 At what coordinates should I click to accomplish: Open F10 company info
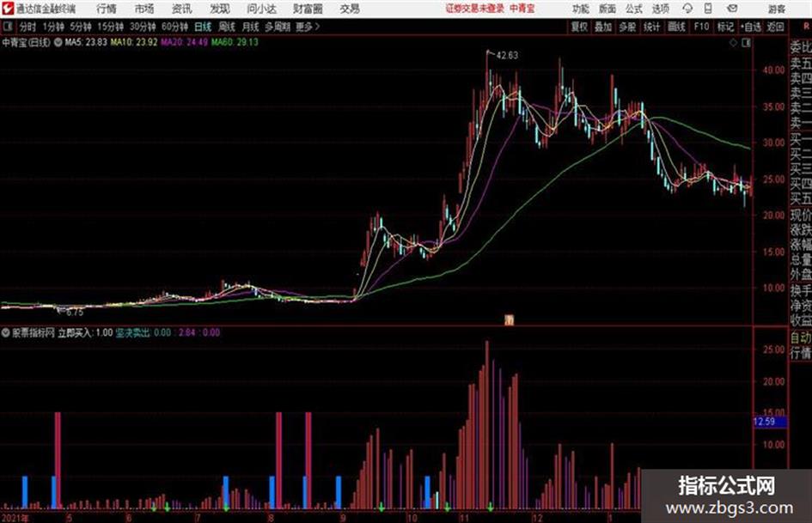(701, 27)
